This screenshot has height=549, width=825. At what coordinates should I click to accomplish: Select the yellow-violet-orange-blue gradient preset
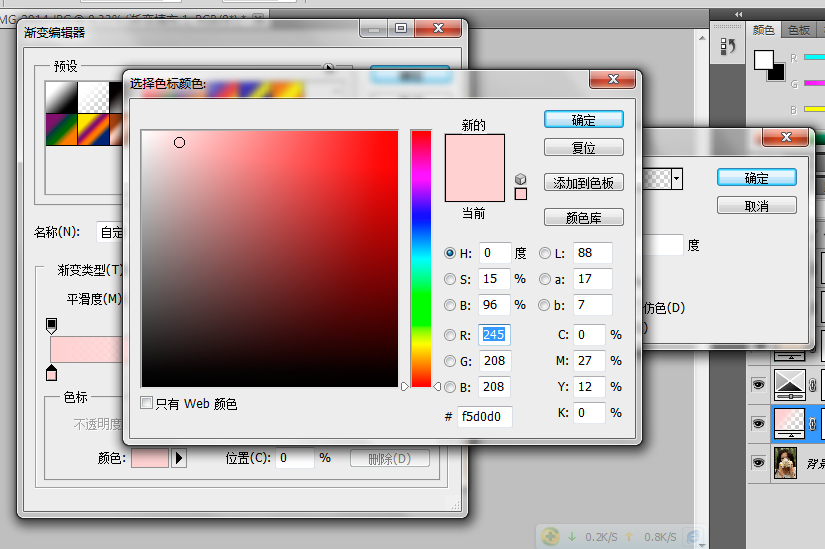pos(93,129)
